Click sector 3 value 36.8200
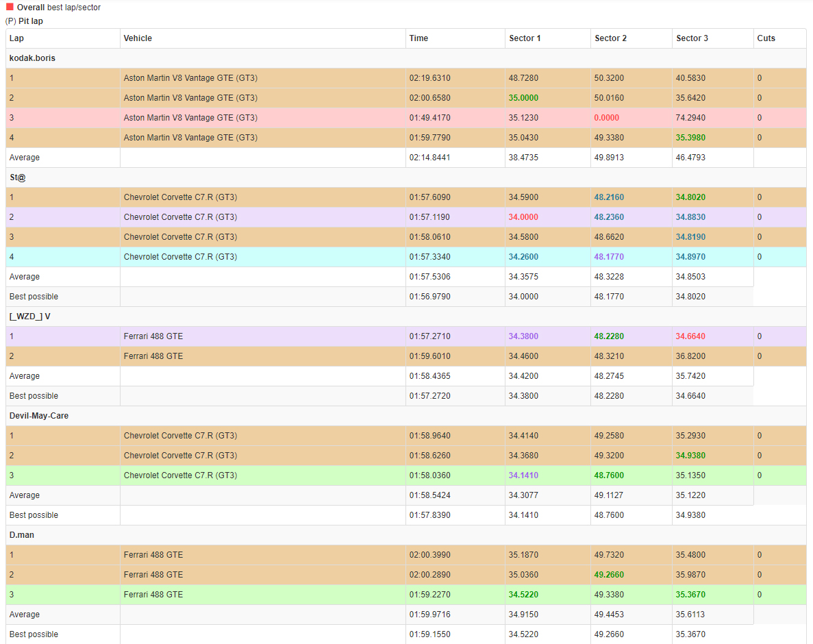The height and width of the screenshot is (644, 813). pos(690,356)
